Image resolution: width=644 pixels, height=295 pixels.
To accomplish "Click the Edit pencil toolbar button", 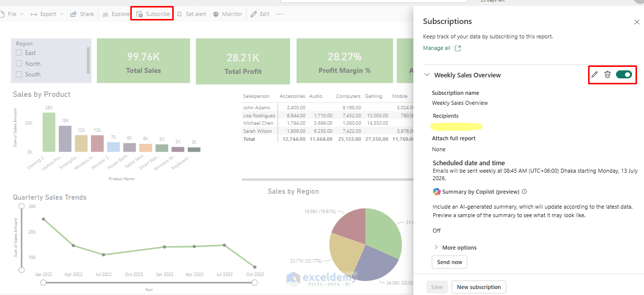I will [x=260, y=14].
